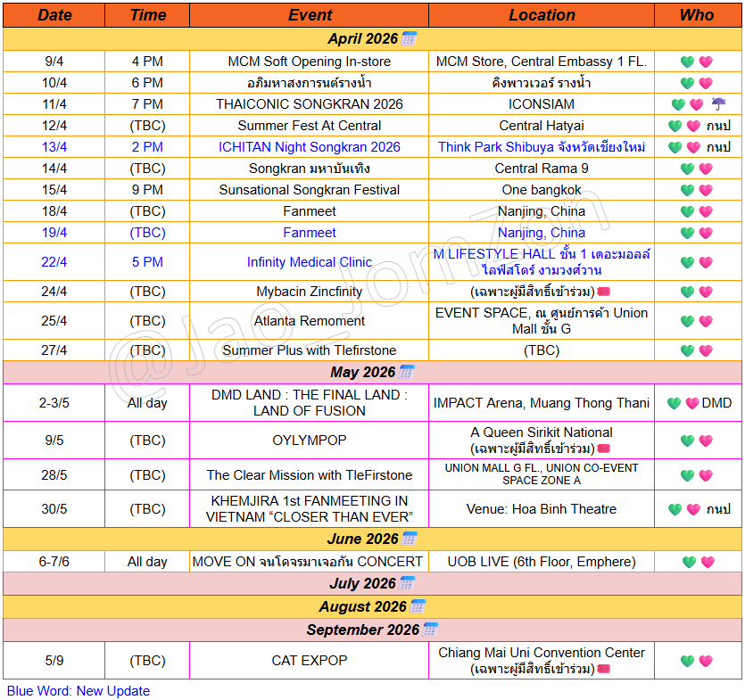Click the THAICONIC SONGKRAN 2026 event cell
The image size is (745, 700).
(310, 104)
